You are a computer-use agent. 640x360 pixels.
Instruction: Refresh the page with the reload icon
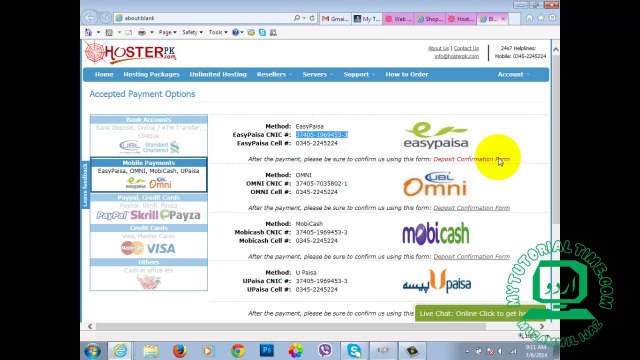pos(312,18)
